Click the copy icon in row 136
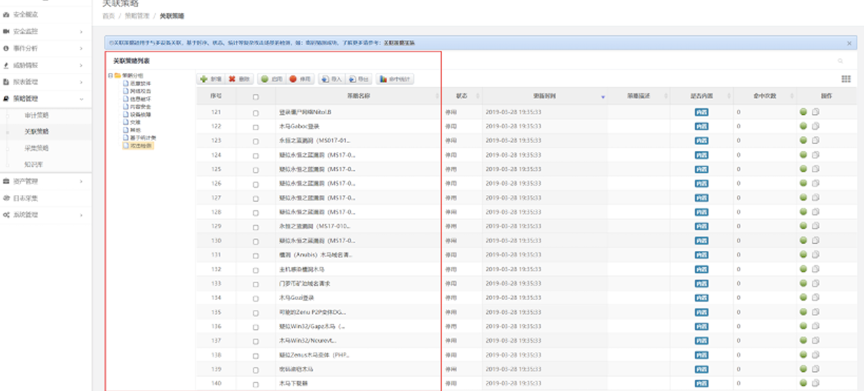The image size is (864, 391). click(x=816, y=327)
